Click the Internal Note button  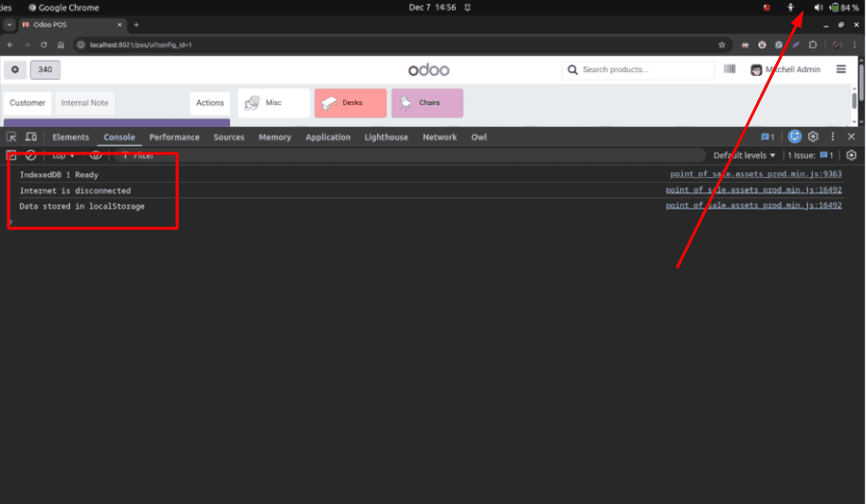pyautogui.click(x=84, y=102)
